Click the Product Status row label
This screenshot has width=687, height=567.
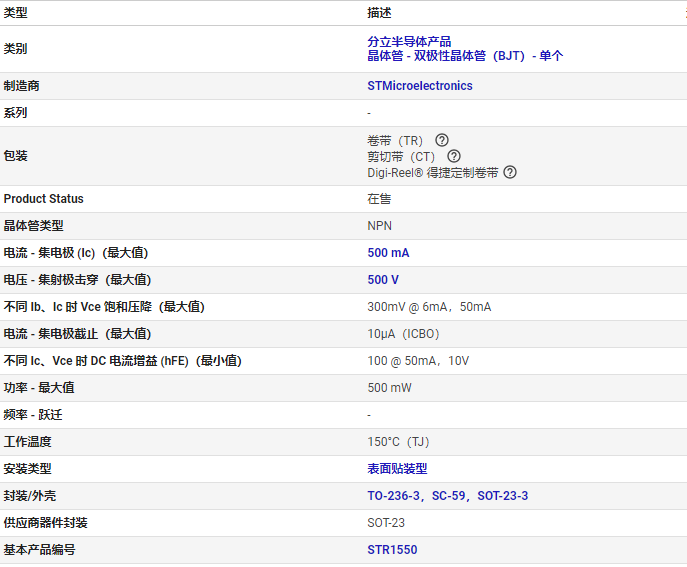pyautogui.click(x=43, y=199)
